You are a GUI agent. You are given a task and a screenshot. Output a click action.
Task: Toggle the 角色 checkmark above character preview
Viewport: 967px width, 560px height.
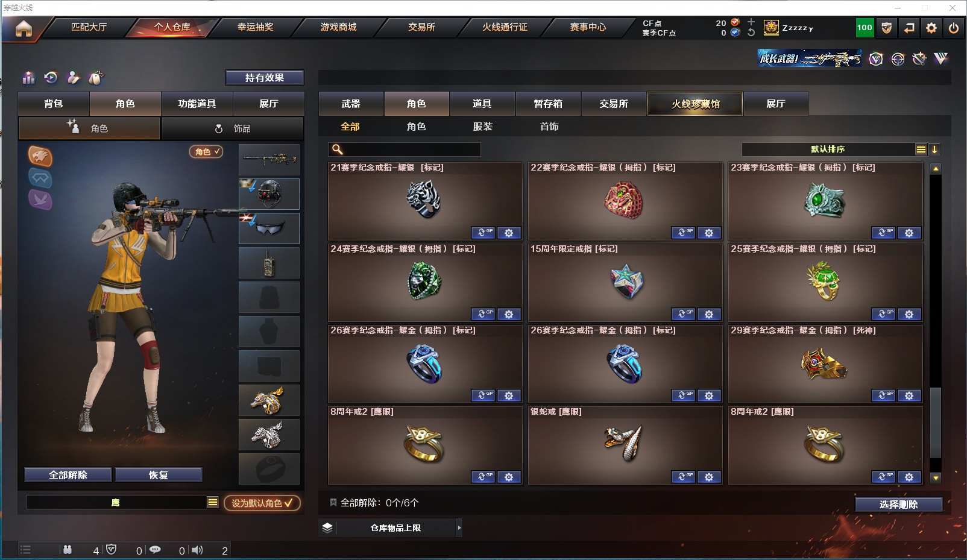pyautogui.click(x=206, y=152)
